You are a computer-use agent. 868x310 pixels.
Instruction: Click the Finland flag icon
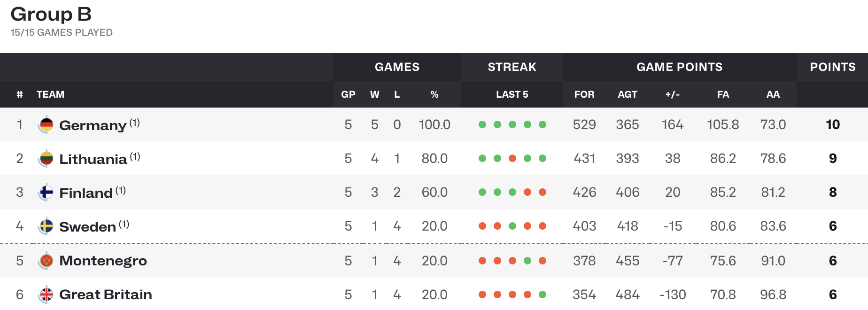tap(46, 192)
